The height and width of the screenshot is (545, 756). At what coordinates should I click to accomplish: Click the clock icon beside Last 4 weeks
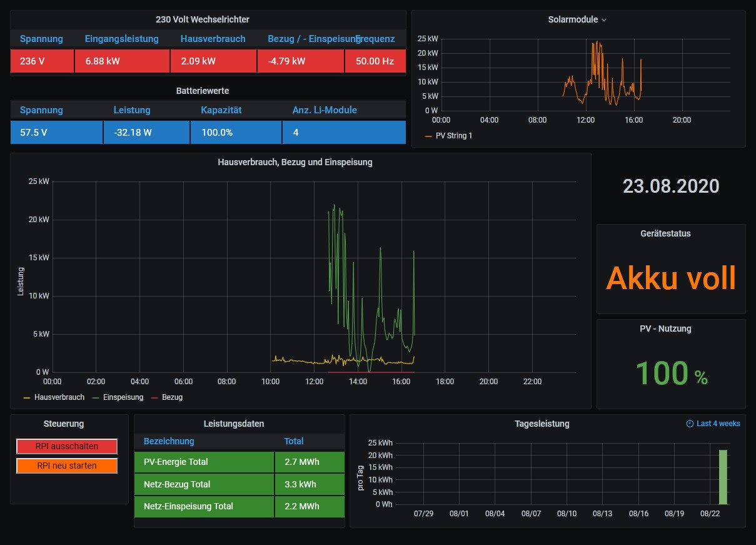click(690, 424)
